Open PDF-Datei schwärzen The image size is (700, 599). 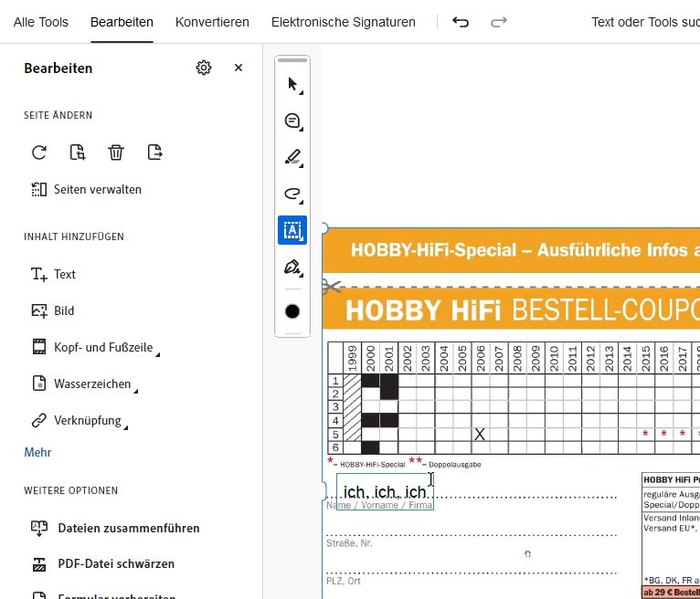click(102, 563)
